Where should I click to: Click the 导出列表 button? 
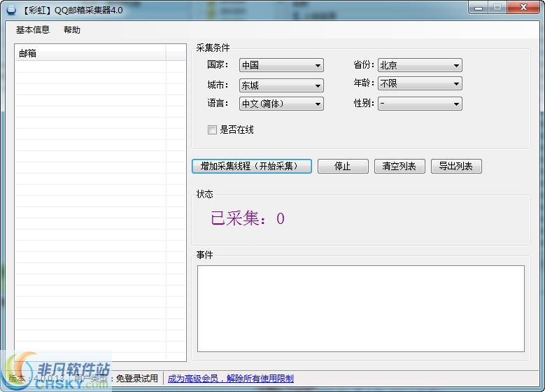456,167
